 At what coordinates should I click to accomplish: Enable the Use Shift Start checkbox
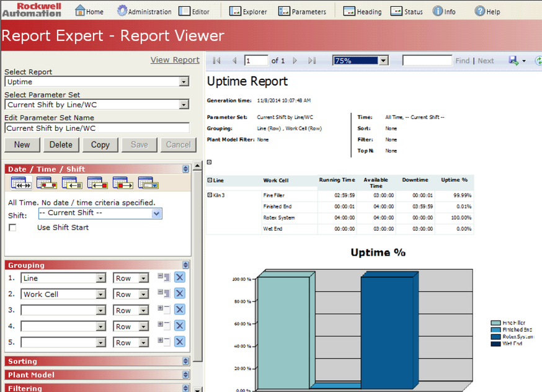(12, 228)
